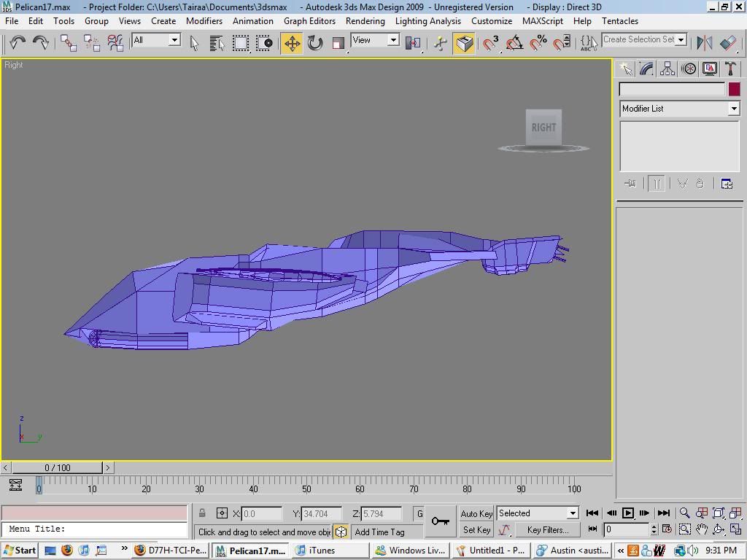Switch to the Hierarchy command panel tab
The image size is (747, 560).
[x=667, y=69]
